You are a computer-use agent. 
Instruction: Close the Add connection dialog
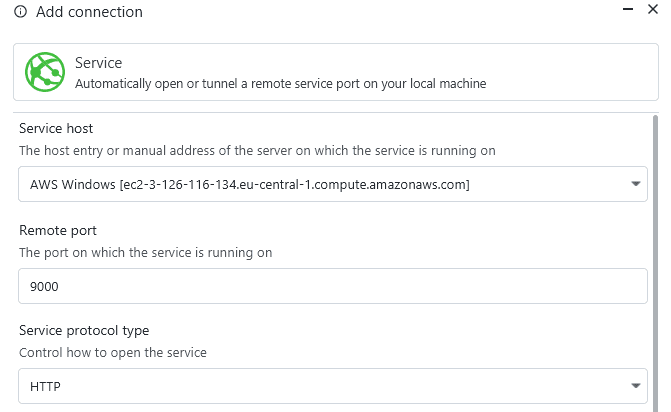pyautogui.click(x=653, y=10)
